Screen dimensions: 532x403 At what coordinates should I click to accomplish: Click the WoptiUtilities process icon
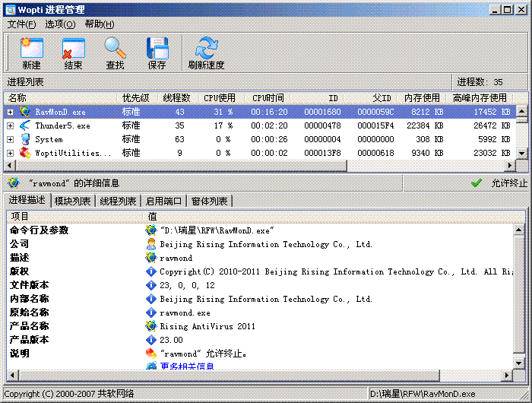click(25, 153)
